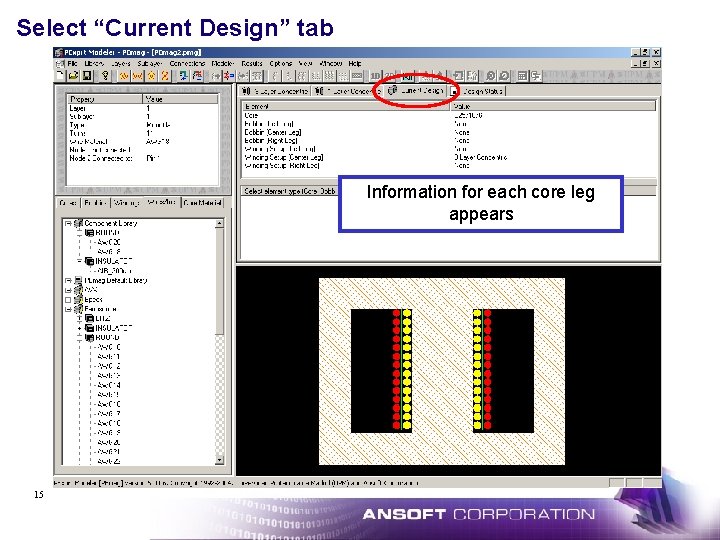Click the New document toolbar icon
This screenshot has height=540, width=720.
pos(60,75)
